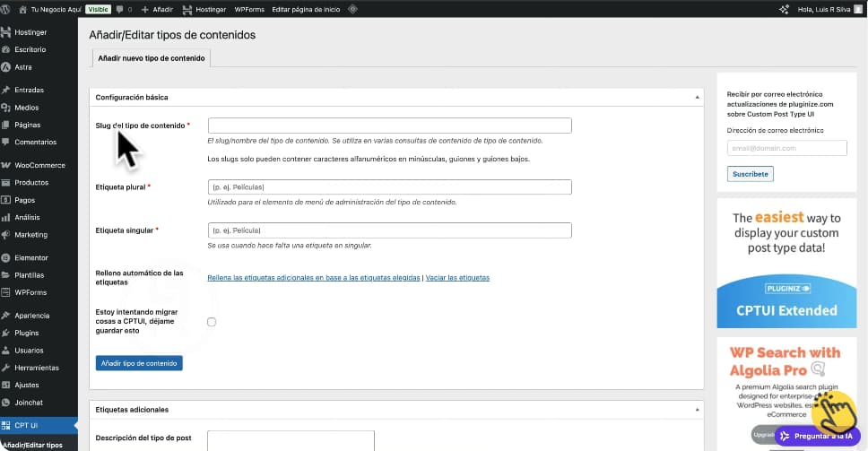Click Rellena las etiquetas adicionales link
Image resolution: width=868 pixels, height=451 pixels.
(313, 278)
